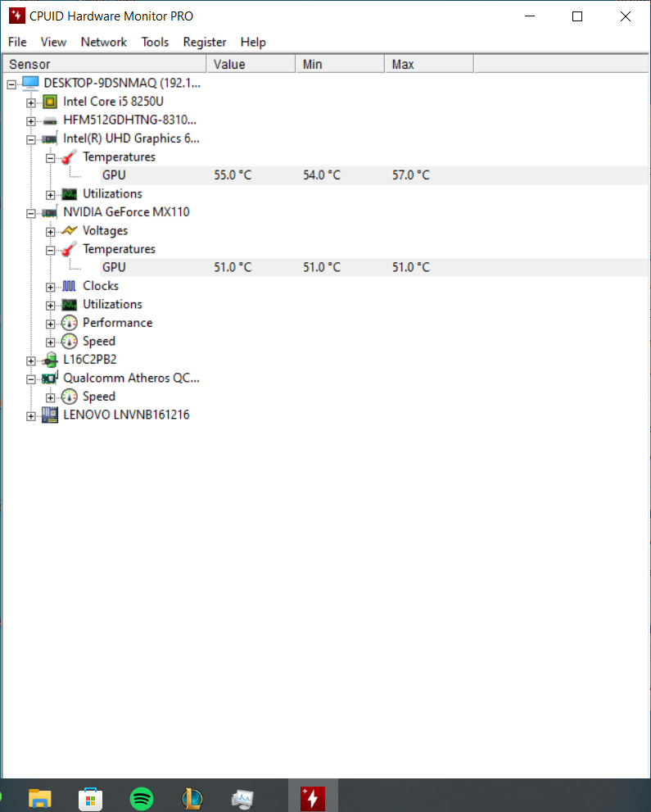Click the Min column header
The width and height of the screenshot is (651, 812).
tap(340, 64)
